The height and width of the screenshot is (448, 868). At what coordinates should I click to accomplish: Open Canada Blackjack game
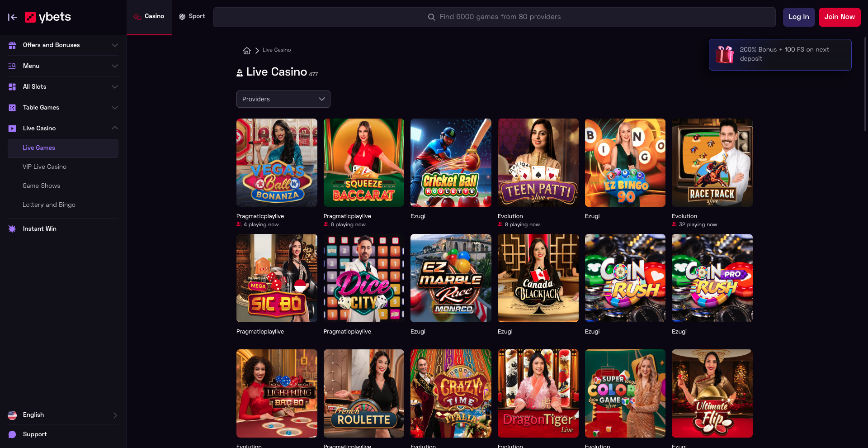(x=538, y=278)
